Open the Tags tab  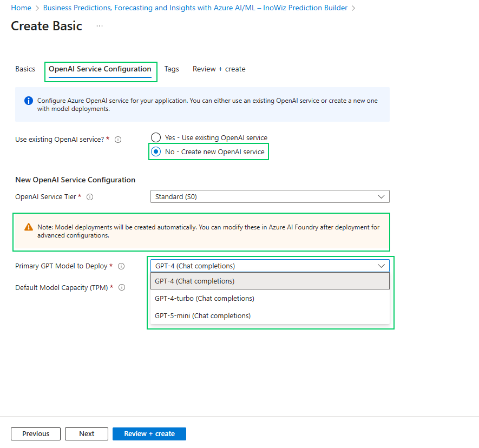tap(172, 69)
